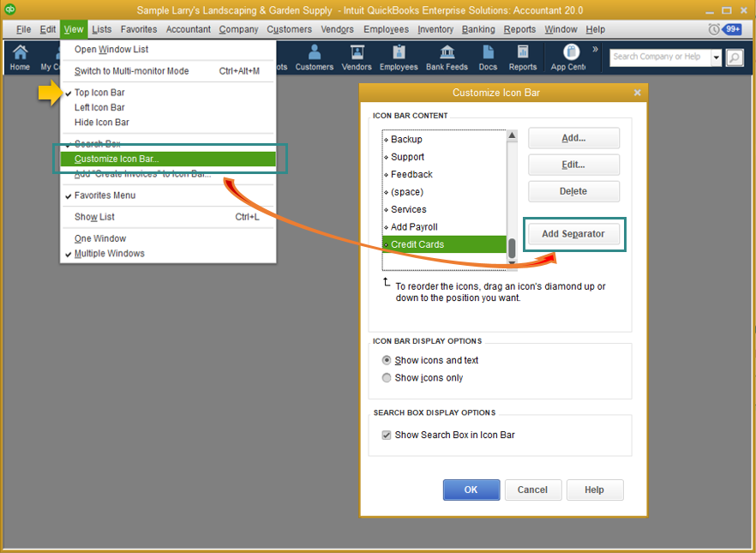This screenshot has width=756, height=553.
Task: Select Credit Cards in content list
Action: [444, 244]
